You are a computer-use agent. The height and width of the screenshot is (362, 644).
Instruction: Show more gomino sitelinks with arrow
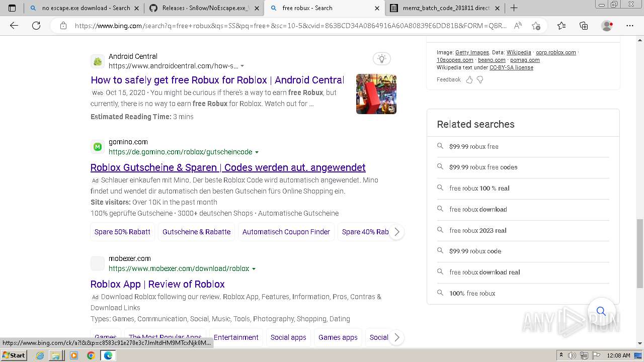[396, 232]
